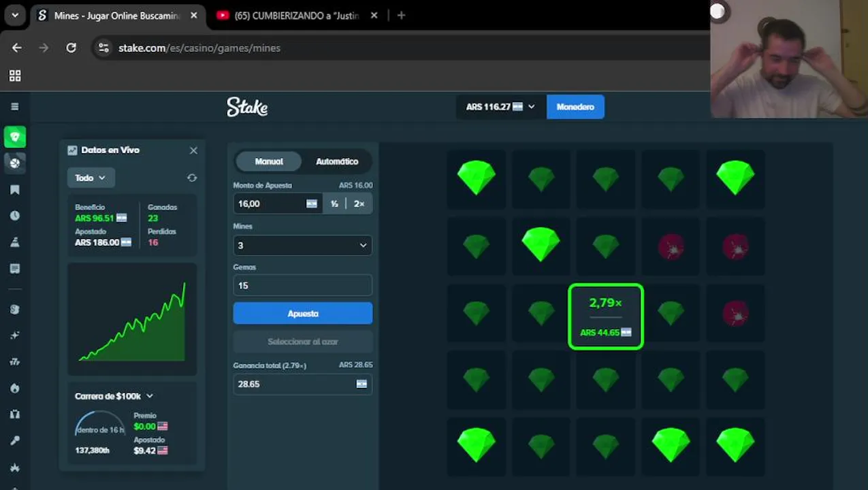Click the Premio $0.00 value

[x=150, y=426]
